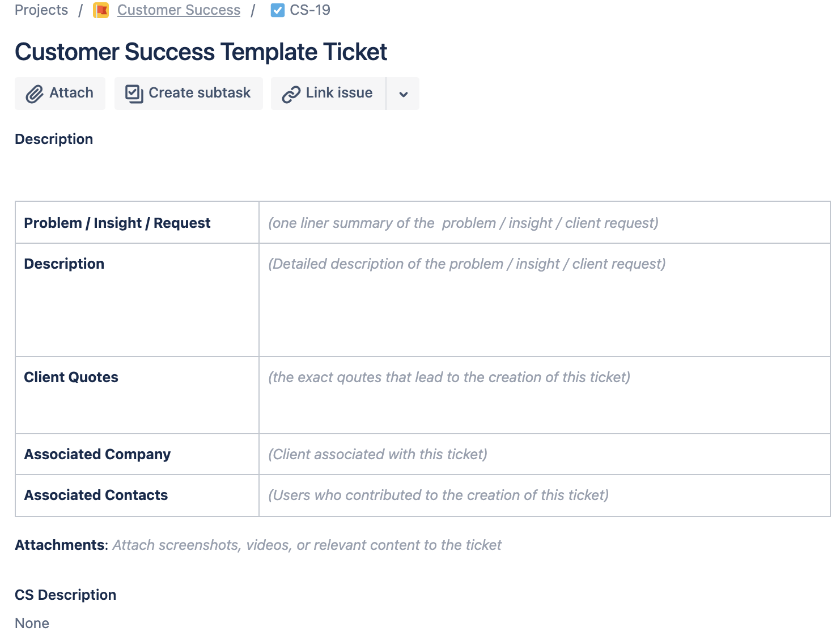Click the Users who contributed placeholder cell
This screenshot has height=644, width=840.
click(545, 495)
